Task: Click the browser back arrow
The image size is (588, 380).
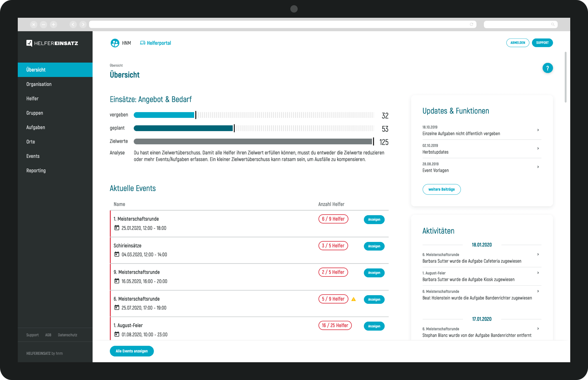Action: [x=73, y=24]
